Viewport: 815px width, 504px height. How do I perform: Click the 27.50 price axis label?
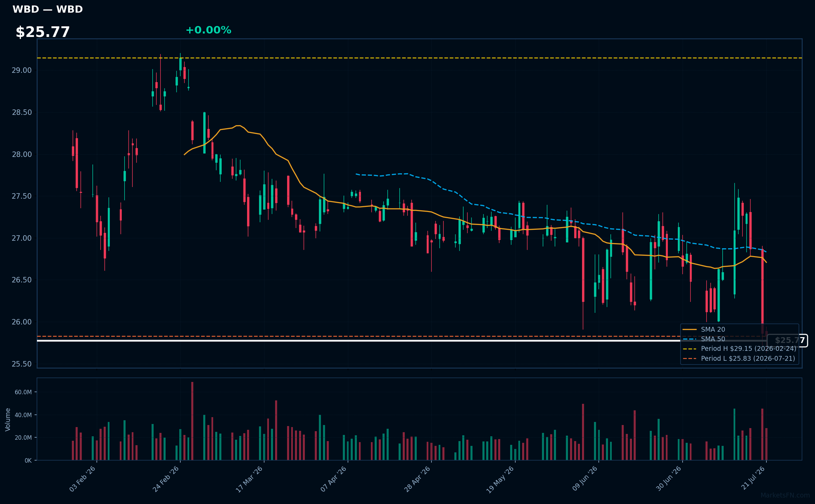[x=22, y=196]
